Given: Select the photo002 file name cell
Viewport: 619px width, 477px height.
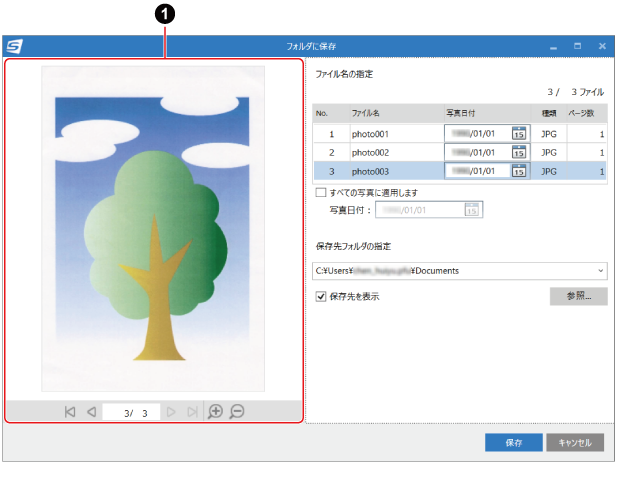Looking at the screenshot, I should pos(397,152).
